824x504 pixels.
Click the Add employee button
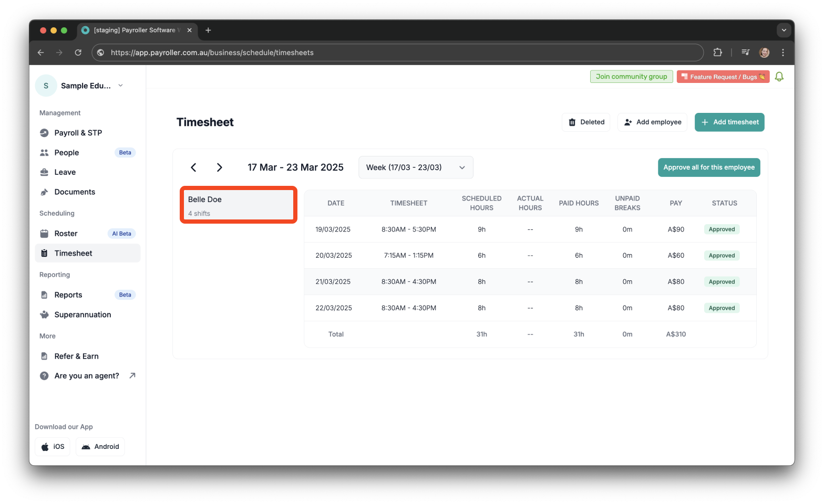652,122
